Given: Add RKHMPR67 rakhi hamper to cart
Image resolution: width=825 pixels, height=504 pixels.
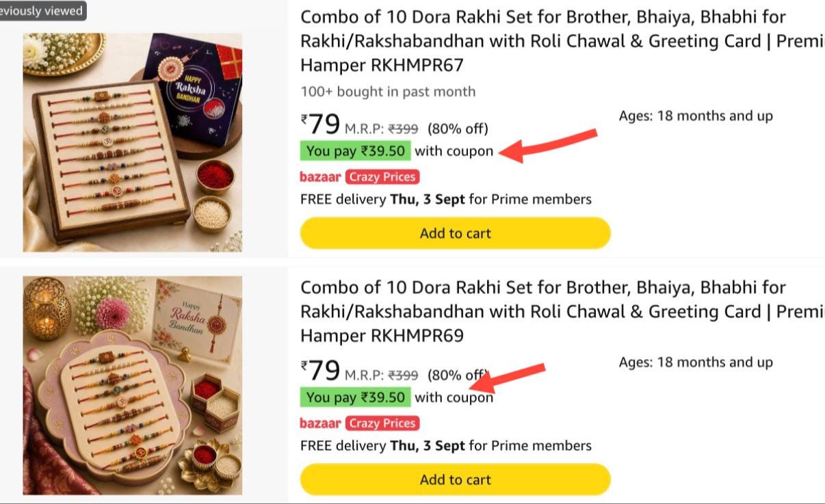Looking at the screenshot, I should tap(455, 233).
